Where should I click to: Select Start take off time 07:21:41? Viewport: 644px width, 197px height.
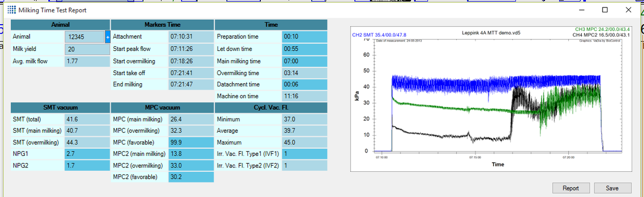(x=191, y=72)
